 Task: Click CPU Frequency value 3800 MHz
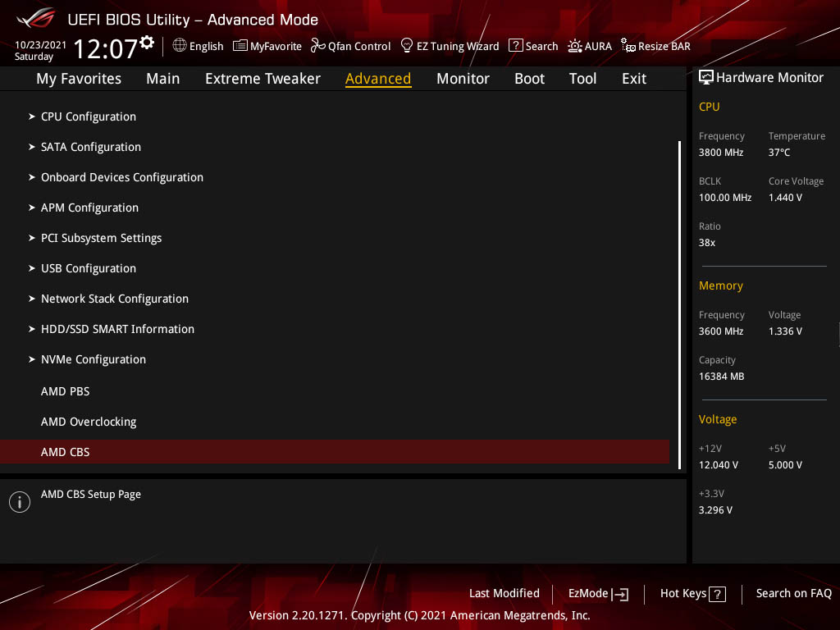pos(720,153)
